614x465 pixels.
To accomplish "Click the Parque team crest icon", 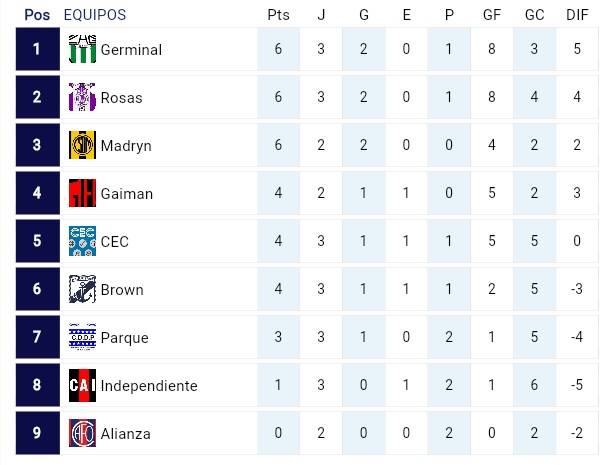I will (82, 338).
